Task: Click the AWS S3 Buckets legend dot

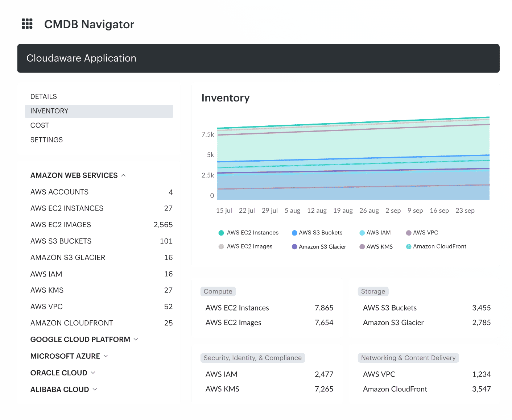Action: point(294,233)
